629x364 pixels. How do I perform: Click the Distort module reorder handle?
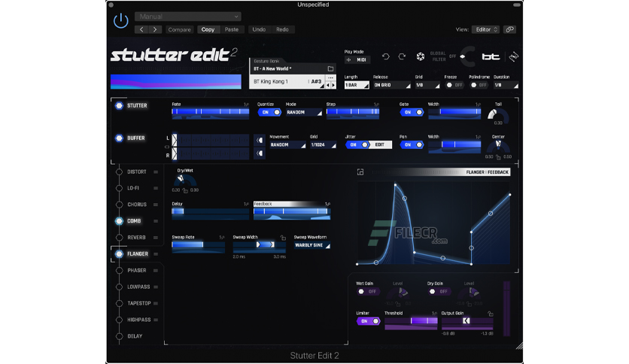click(156, 172)
